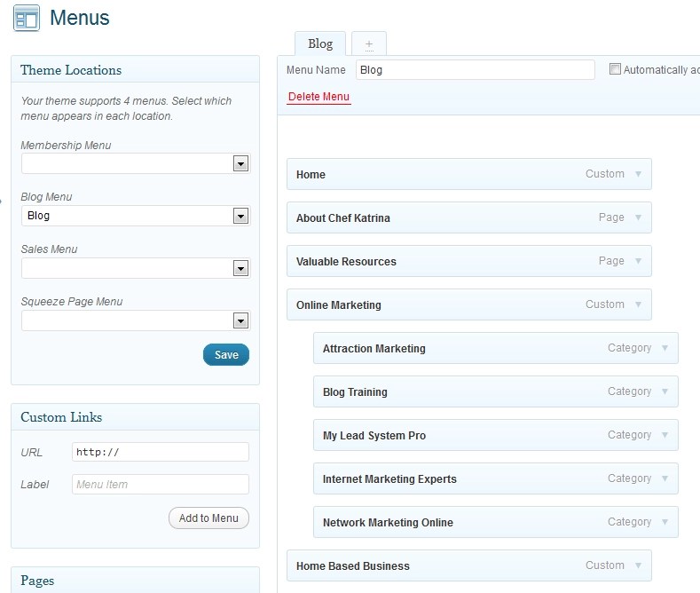Expand Home Based Business arrow
This screenshot has width=700, height=593.
click(x=639, y=565)
